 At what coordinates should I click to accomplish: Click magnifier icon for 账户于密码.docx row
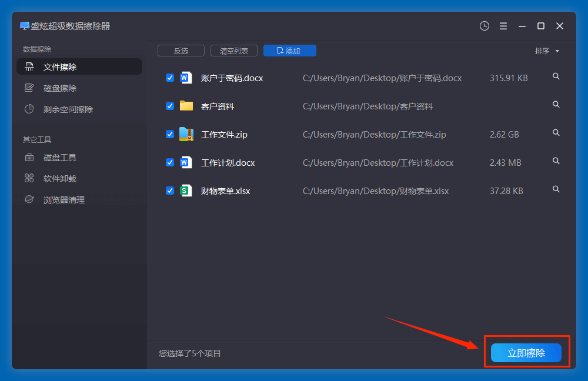pyautogui.click(x=556, y=76)
